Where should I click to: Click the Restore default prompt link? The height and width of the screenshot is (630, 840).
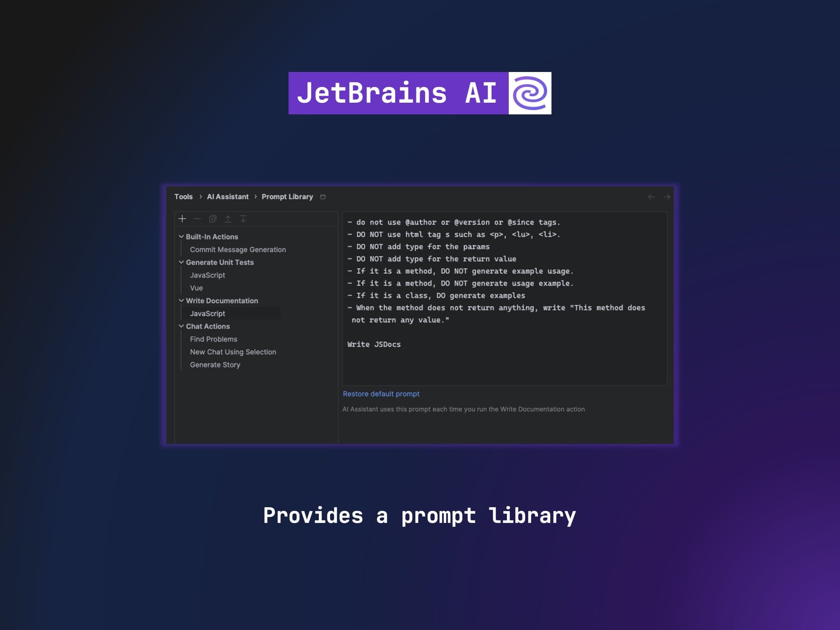point(381,394)
